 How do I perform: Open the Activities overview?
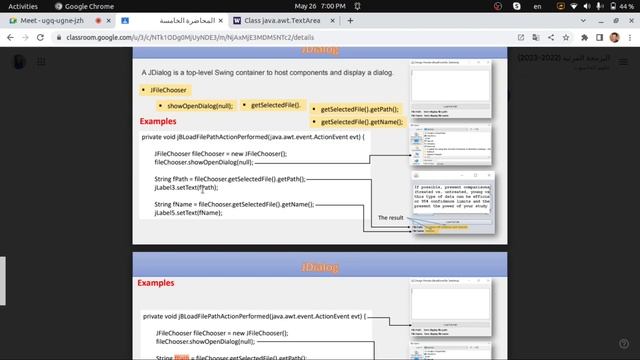pos(23,6)
